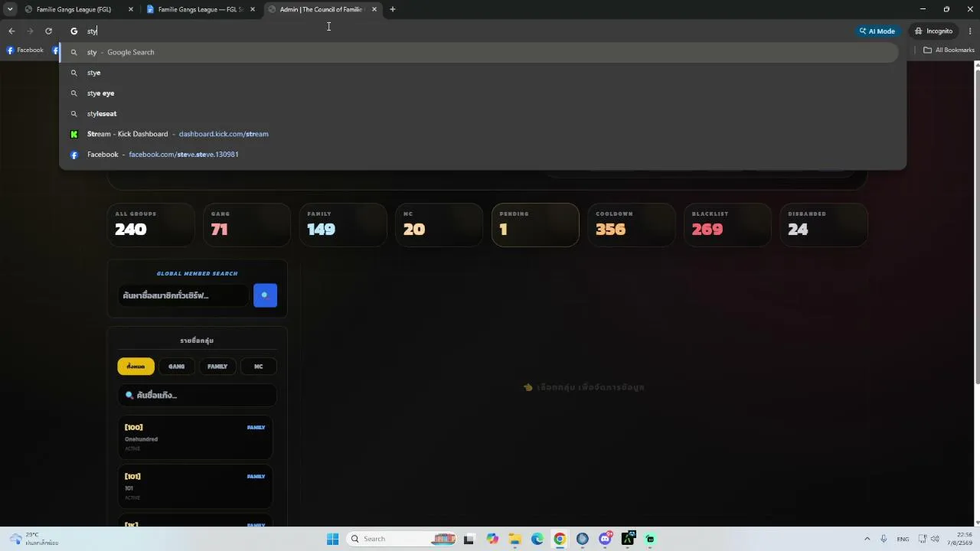Click the taskbar Search box
The height and width of the screenshot is (551, 980).
[x=402, y=539]
